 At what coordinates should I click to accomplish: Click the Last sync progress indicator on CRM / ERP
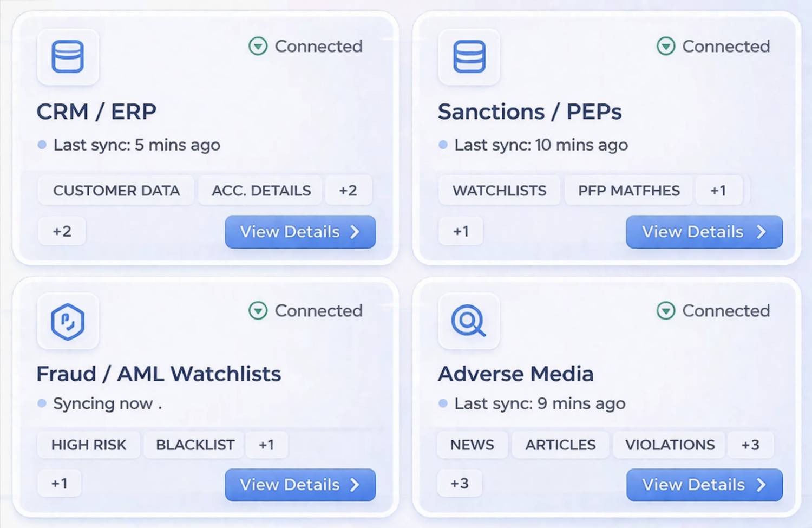(42, 144)
